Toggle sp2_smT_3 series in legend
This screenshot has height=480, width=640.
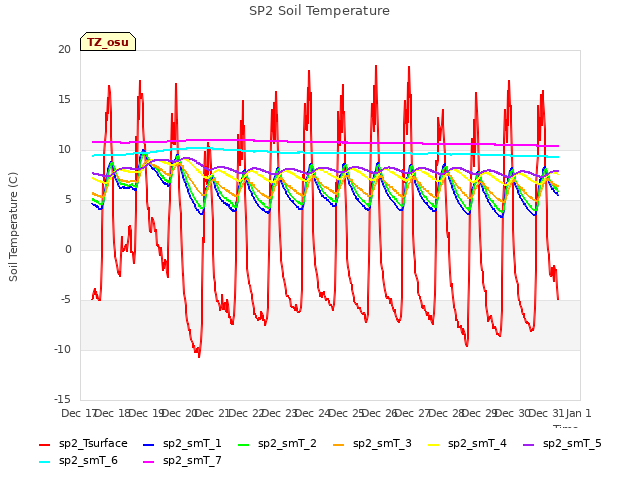[x=372, y=444]
